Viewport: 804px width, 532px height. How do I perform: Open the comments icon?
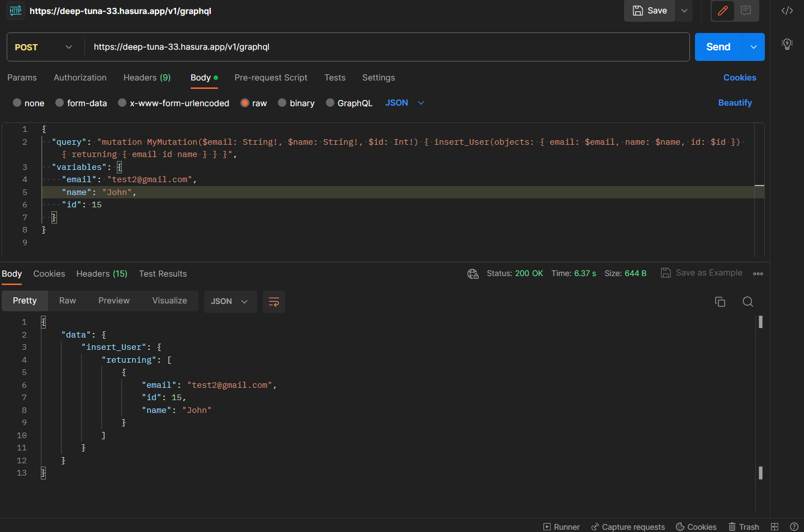click(x=746, y=11)
